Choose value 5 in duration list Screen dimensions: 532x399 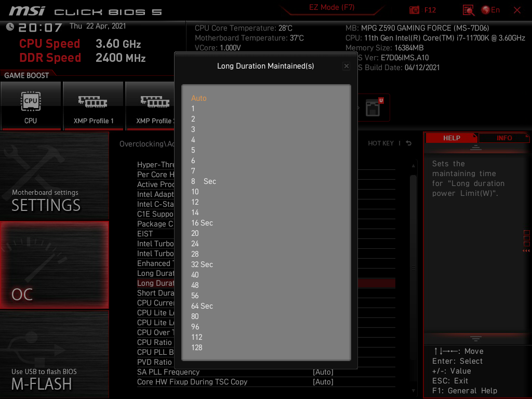click(193, 150)
